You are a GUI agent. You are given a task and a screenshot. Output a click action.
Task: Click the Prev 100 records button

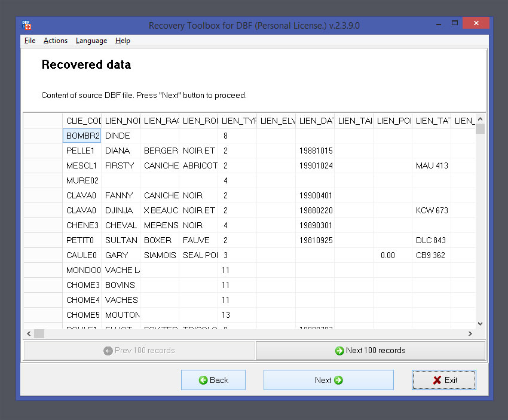[139, 350]
